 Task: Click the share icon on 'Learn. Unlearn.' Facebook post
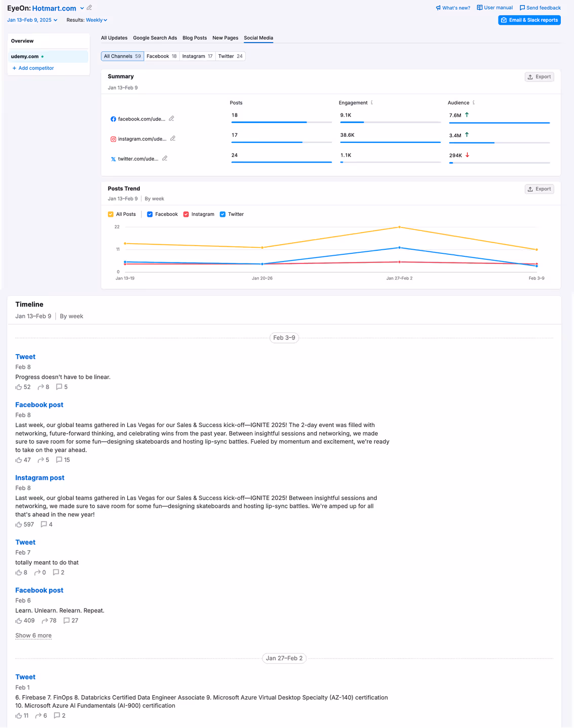[x=45, y=621]
